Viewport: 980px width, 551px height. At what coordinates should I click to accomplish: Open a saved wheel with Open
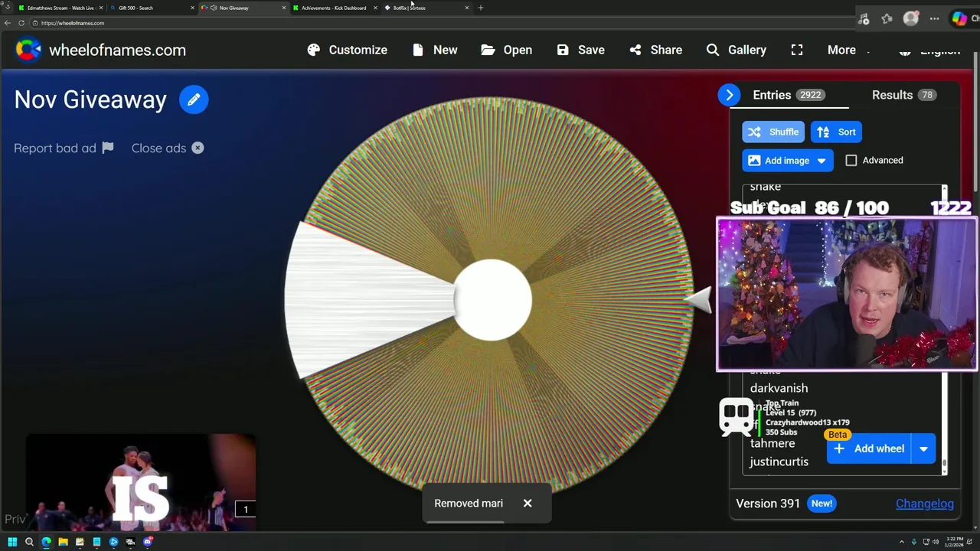[x=506, y=50]
